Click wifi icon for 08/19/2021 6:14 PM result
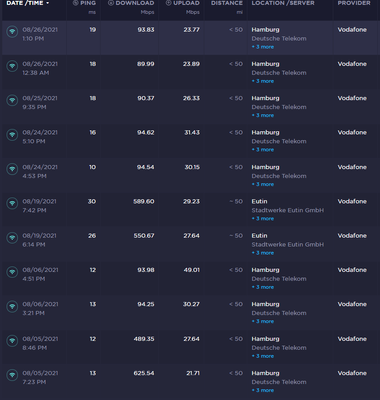The height and width of the screenshot is (400, 380). (x=12, y=238)
